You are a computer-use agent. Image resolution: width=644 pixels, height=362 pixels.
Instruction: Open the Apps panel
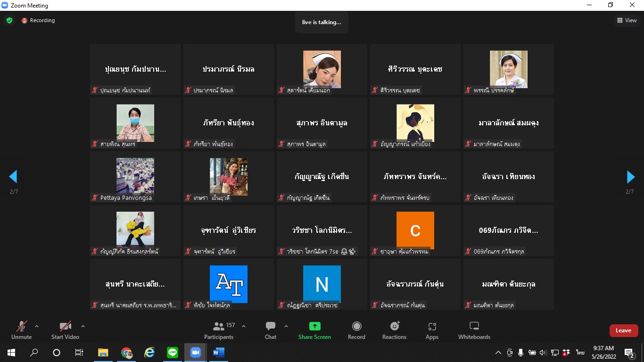(432, 330)
